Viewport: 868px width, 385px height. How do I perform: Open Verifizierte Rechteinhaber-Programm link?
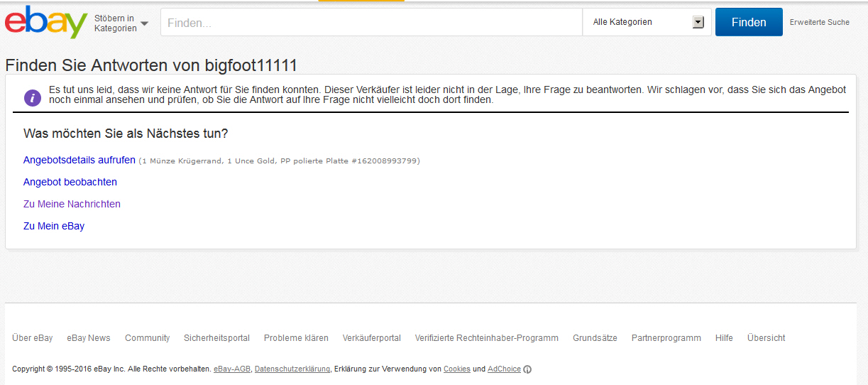tap(487, 338)
